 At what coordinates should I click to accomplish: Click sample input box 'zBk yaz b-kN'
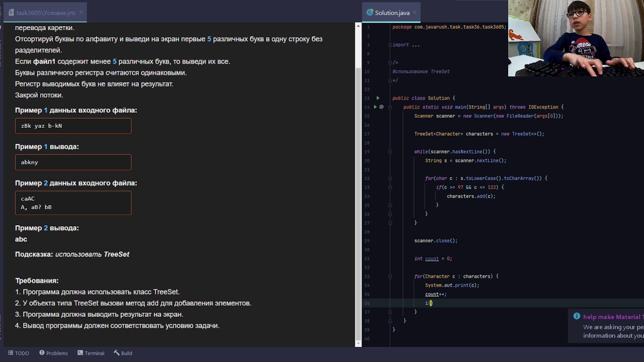[73, 126]
